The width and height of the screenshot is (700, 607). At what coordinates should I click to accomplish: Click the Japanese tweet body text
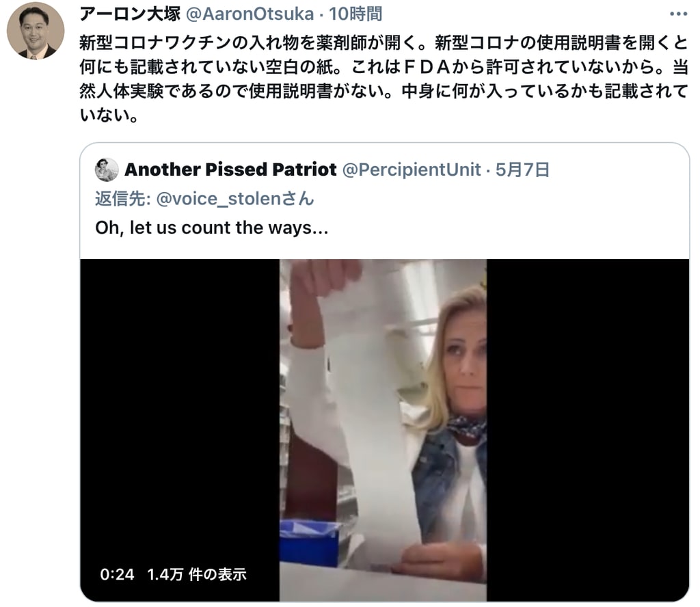click(384, 79)
